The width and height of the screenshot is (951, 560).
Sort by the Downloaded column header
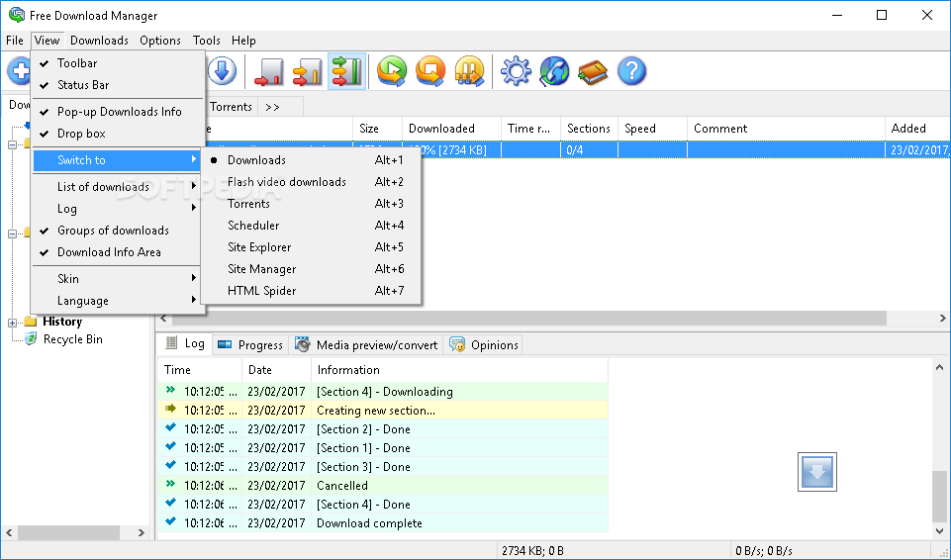(451, 129)
